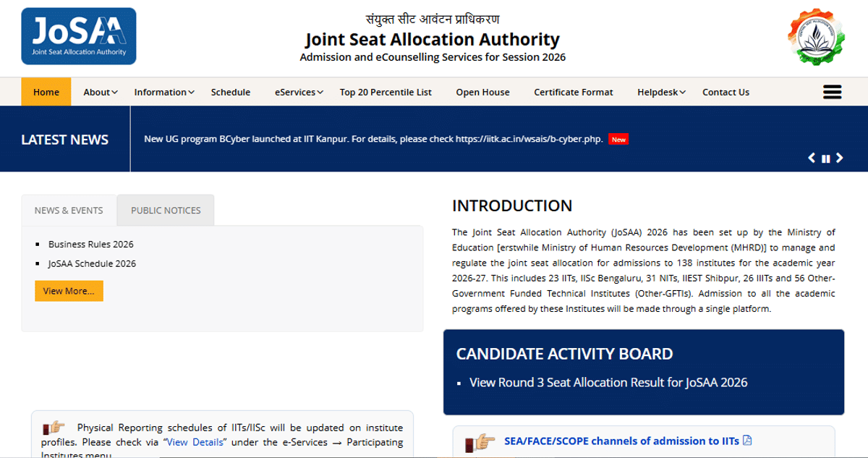This screenshot has height=458, width=868.
Task: View Round 3 Seat Allocation Result link
Action: [608, 382]
